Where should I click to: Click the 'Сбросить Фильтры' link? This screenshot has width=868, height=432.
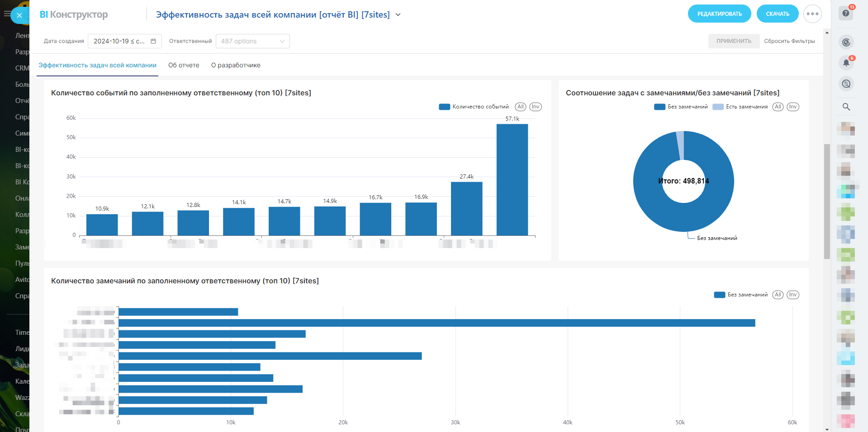(789, 41)
